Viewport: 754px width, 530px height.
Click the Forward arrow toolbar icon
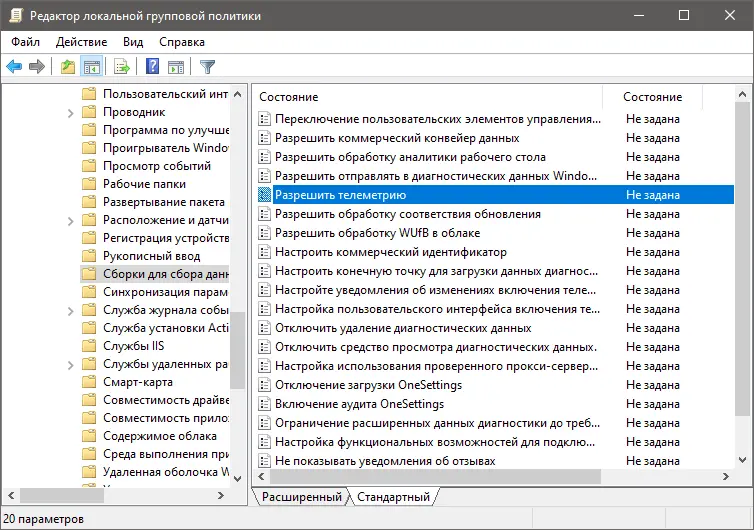[37, 67]
